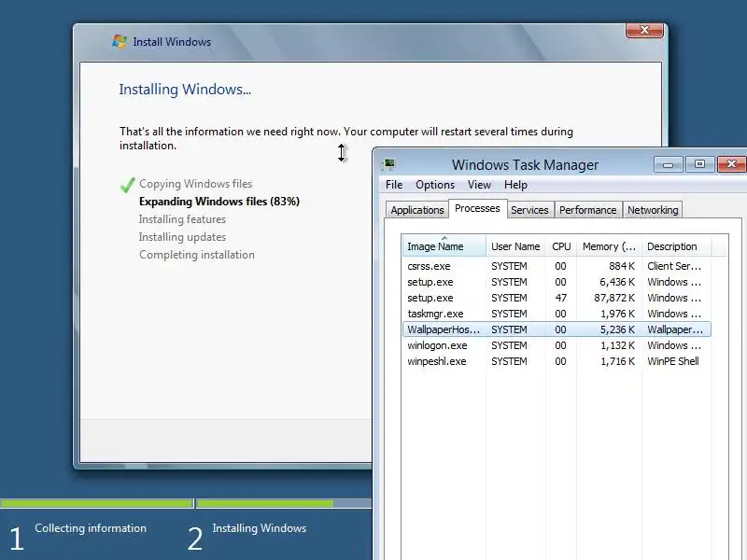Click the CPU value 47
747x560 pixels.
pyautogui.click(x=561, y=298)
